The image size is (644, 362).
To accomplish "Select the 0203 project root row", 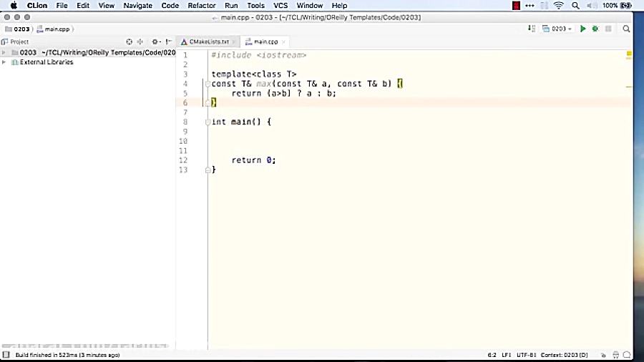I will (88, 52).
